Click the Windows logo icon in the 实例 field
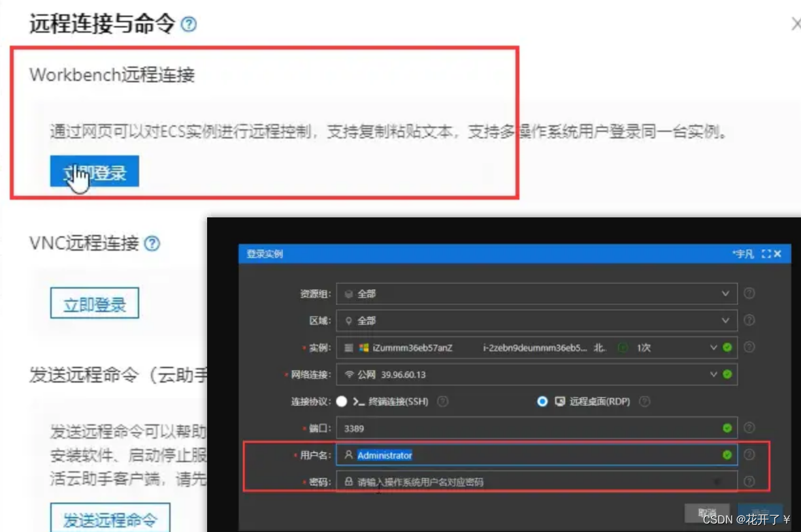Screen dimensions: 801x532 (x=363, y=347)
